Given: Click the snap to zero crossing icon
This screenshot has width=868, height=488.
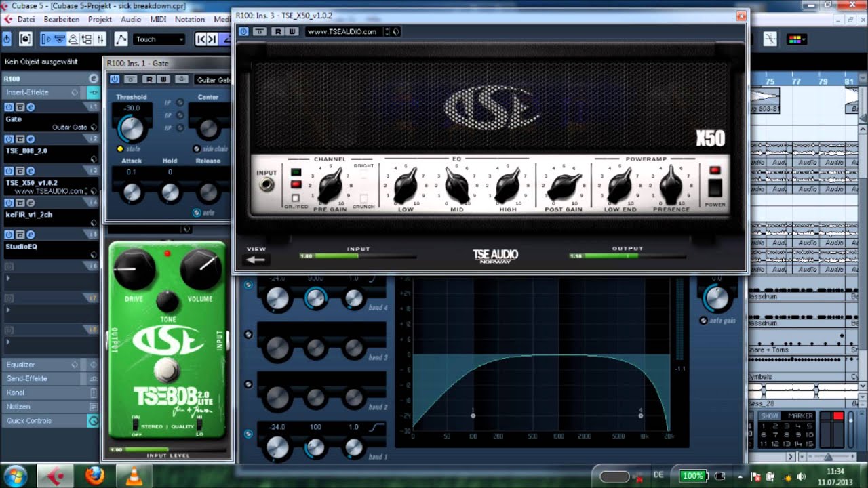Looking at the screenshot, I should pos(770,39).
